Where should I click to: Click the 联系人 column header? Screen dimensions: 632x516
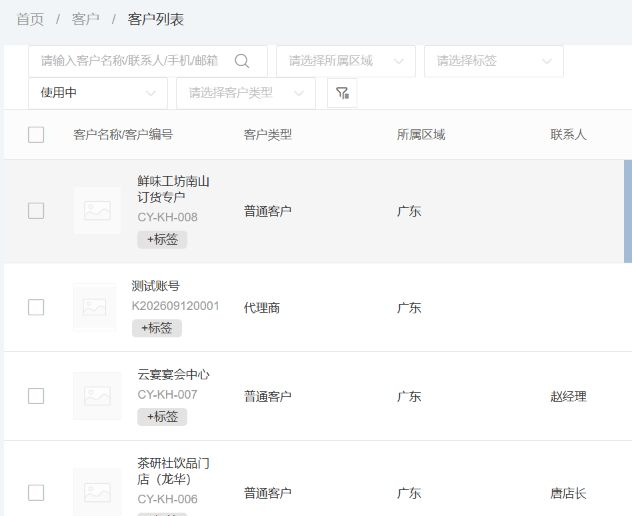point(568,135)
